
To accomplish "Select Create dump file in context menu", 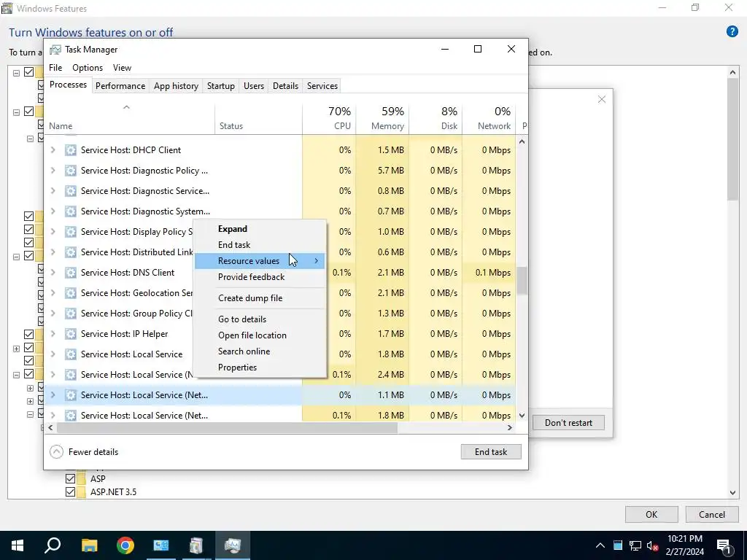I will pos(260,298).
